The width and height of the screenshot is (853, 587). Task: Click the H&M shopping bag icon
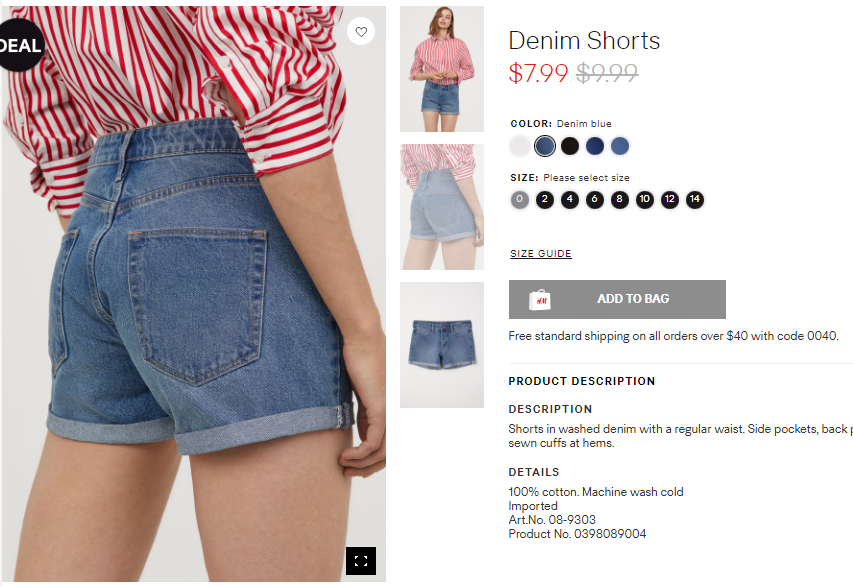(x=540, y=300)
